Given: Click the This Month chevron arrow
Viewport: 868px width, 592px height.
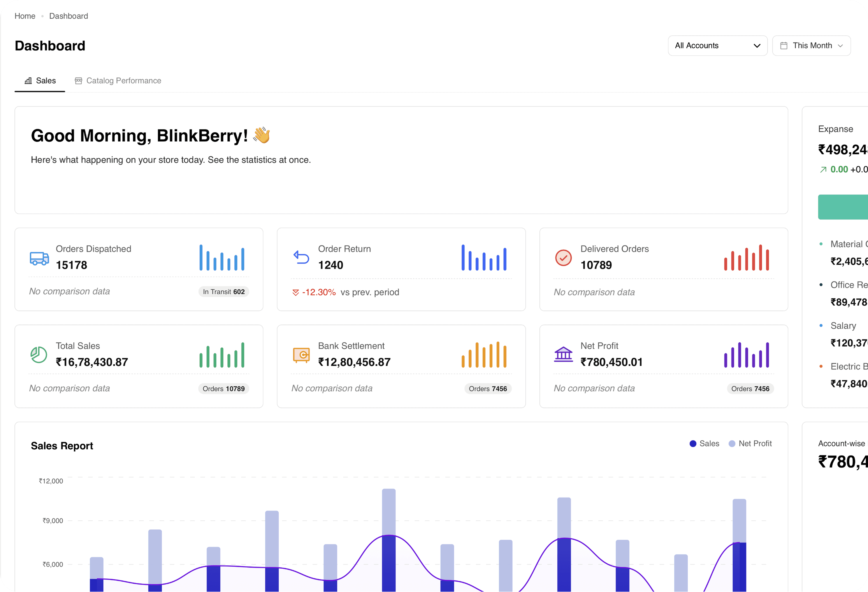Looking at the screenshot, I should pos(840,46).
